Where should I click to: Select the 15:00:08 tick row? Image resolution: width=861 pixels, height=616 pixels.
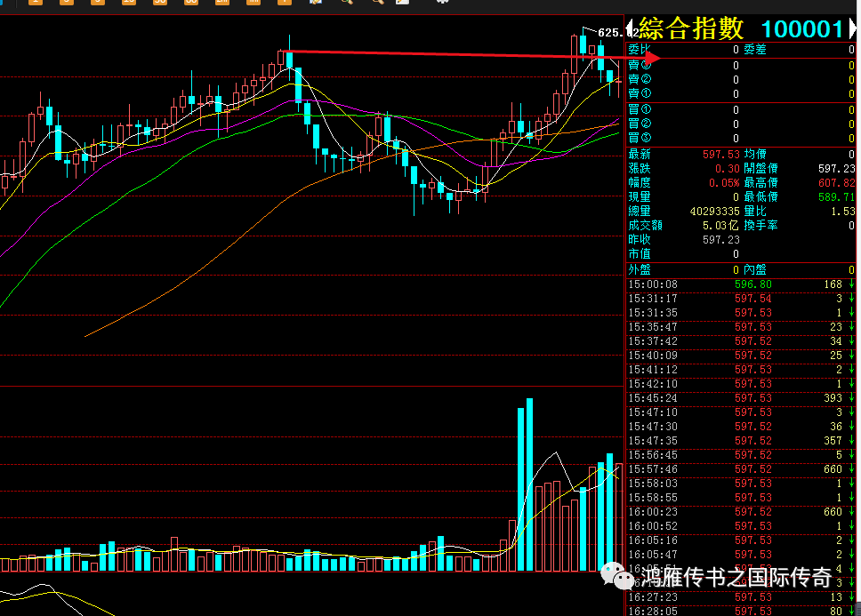741,284
